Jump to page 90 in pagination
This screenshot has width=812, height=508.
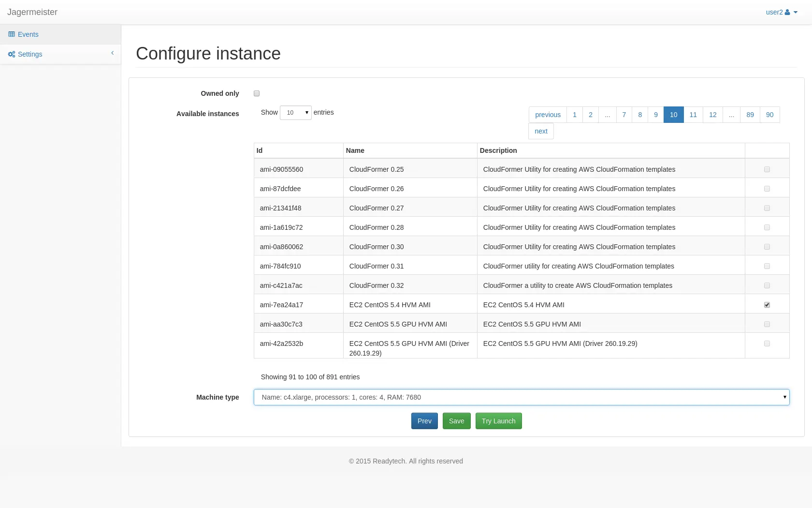point(769,115)
